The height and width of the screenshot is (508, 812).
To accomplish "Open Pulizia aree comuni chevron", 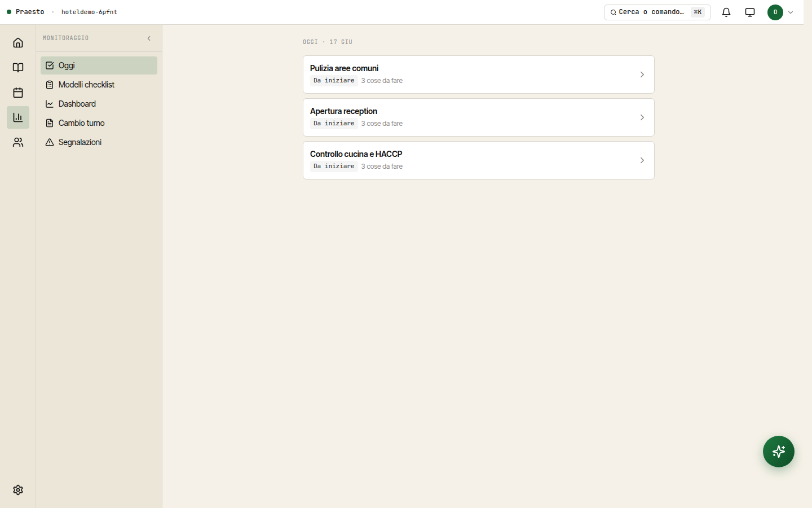I will (642, 75).
